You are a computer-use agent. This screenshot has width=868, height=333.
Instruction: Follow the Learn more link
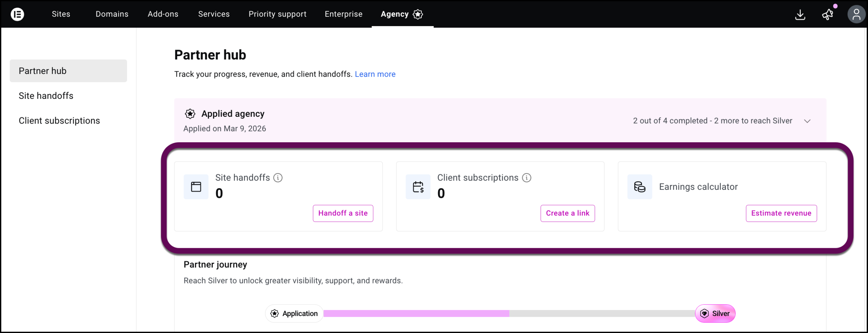coord(375,74)
